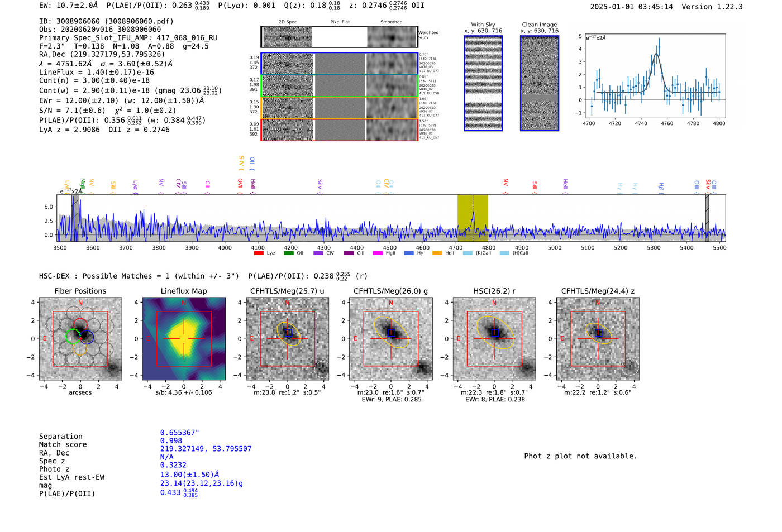Click the gray hatched region near 3550 Å
The width and height of the screenshot is (782, 532).
point(75,218)
